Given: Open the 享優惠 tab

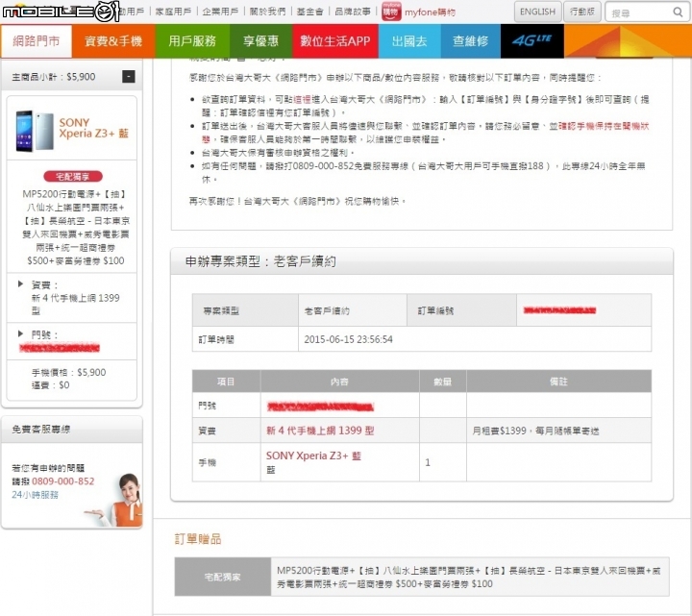Looking at the screenshot, I should click(260, 41).
